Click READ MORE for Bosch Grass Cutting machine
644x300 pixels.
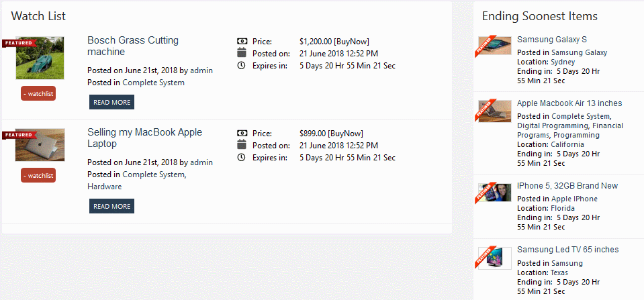[111, 102]
